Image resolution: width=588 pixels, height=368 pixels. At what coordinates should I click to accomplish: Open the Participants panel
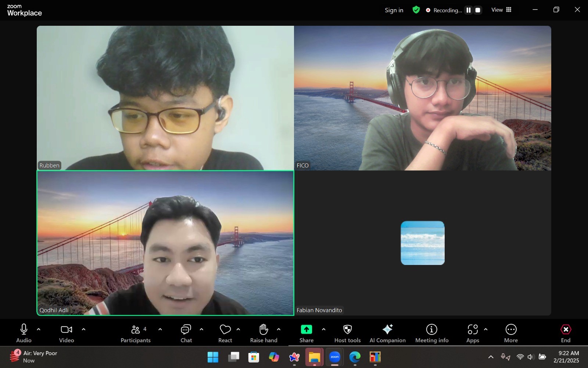(136, 333)
